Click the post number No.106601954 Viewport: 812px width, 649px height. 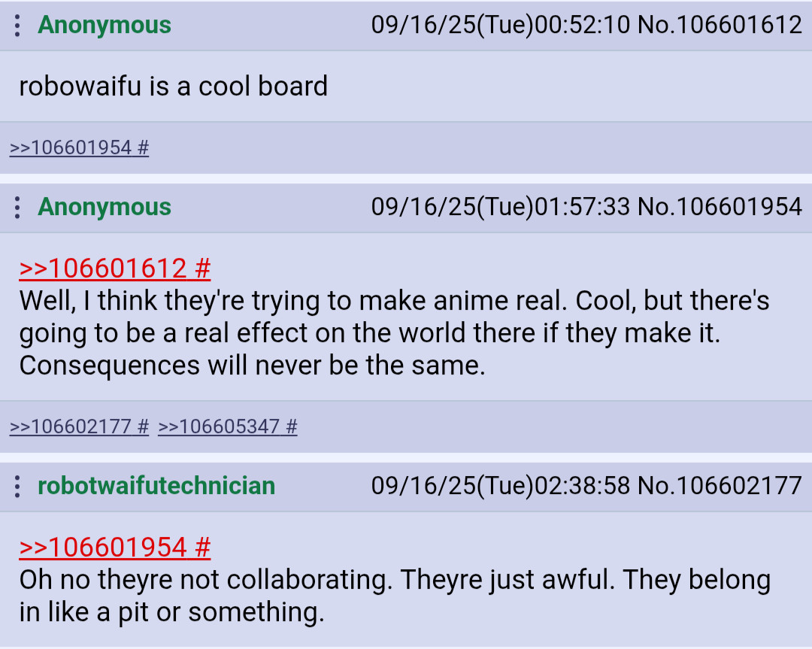coord(720,207)
